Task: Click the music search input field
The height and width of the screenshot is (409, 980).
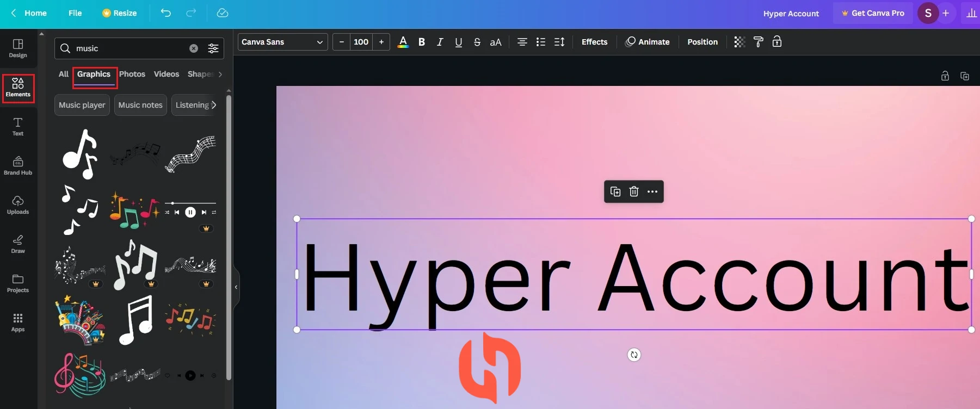Action: pos(131,48)
